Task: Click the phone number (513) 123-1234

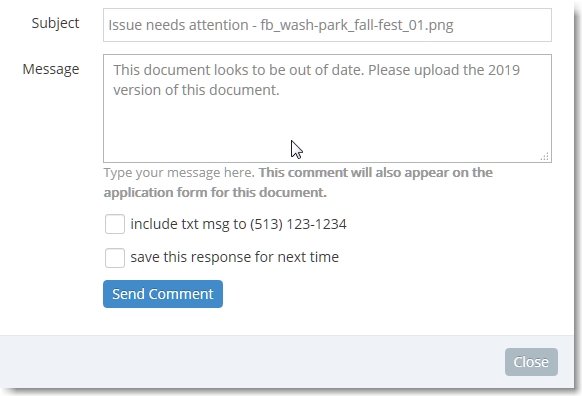Action: [x=298, y=224]
